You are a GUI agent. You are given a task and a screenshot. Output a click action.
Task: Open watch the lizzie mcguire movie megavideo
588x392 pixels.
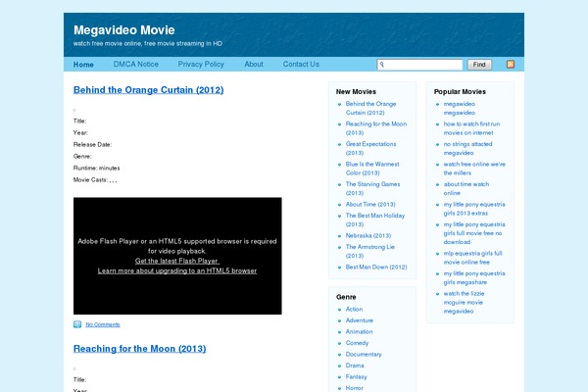(x=464, y=302)
